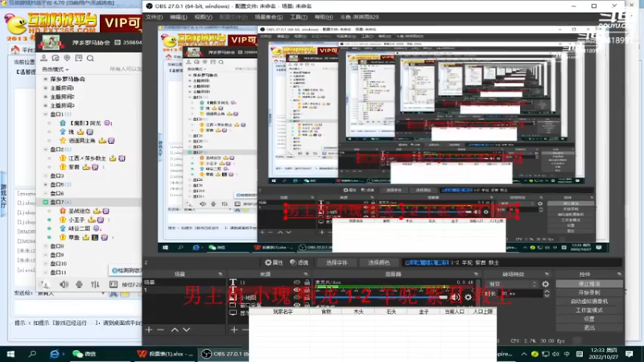Image resolution: width=644 pixels, height=362 pixels.
Task: Show hidden system tray icons chevron
Action: tap(524, 354)
